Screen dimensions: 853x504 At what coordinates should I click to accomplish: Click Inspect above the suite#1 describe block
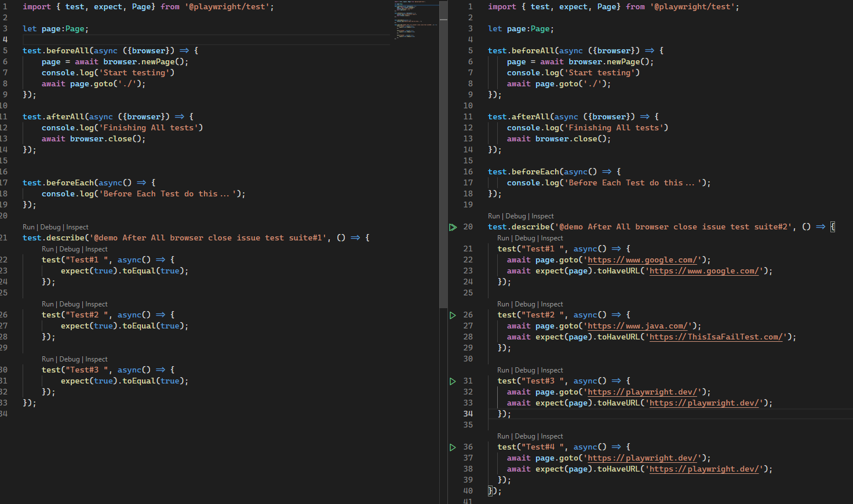click(x=77, y=227)
